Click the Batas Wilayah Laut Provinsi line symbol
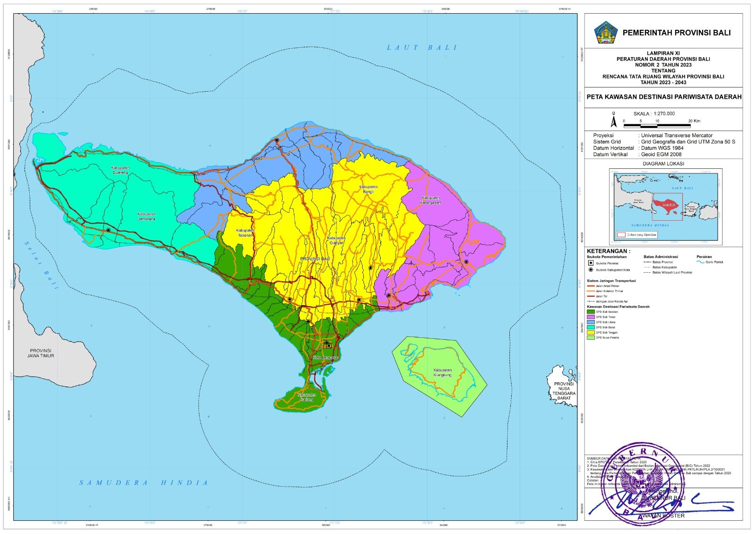 point(647,272)
